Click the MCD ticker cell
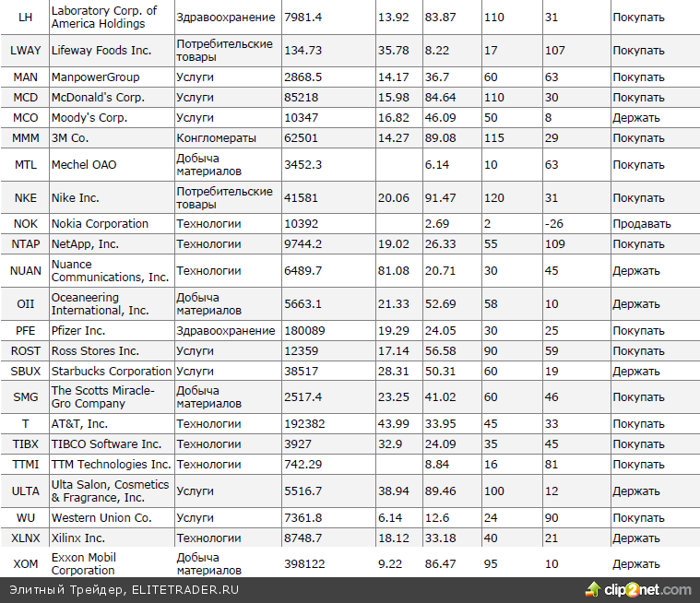This screenshot has height=603, width=700. click(x=25, y=98)
